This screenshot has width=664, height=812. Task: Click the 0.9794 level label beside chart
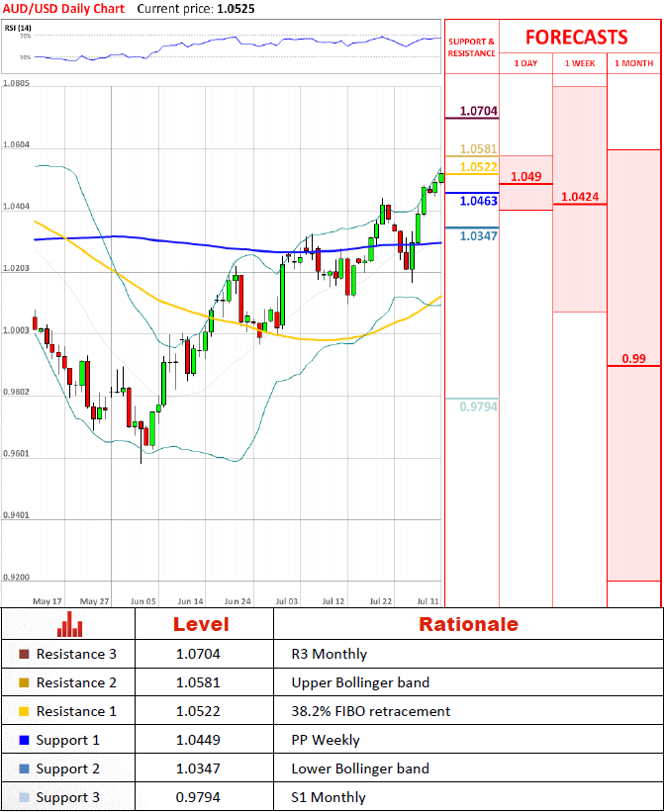(479, 406)
